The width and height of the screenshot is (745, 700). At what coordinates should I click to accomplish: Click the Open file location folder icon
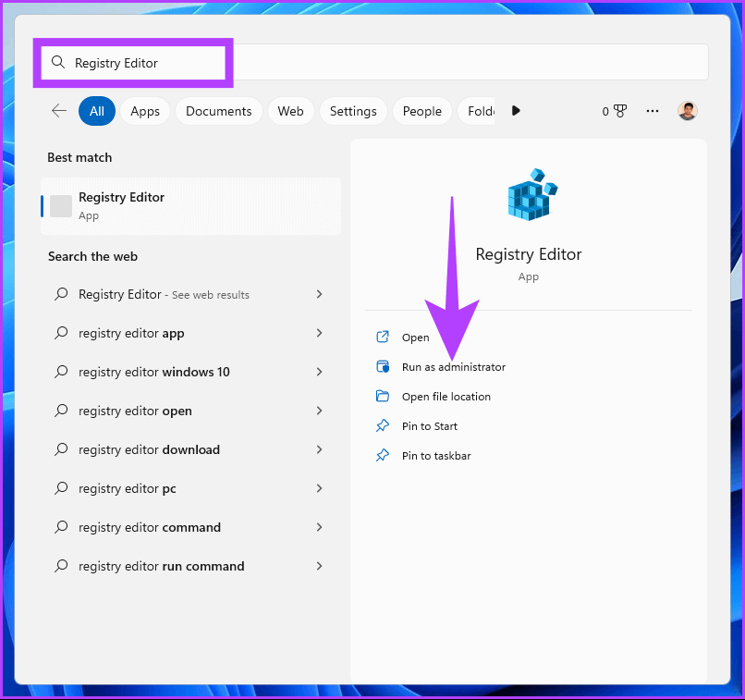[383, 396]
